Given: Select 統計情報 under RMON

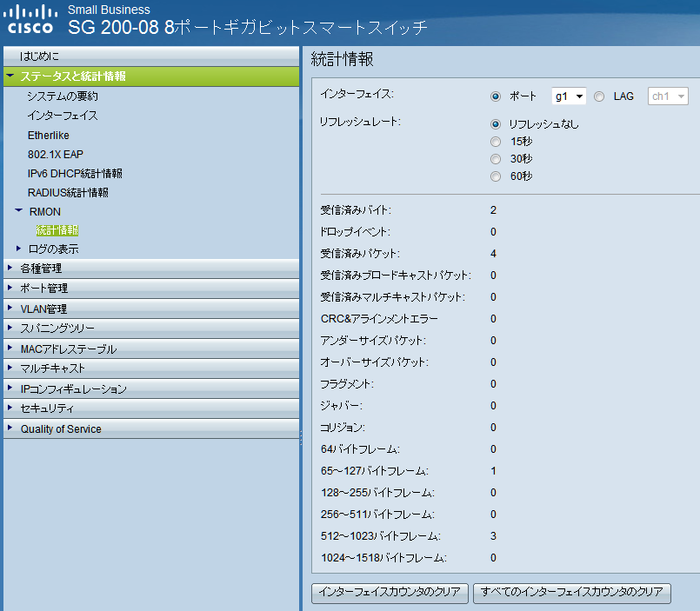Looking at the screenshot, I should click(57, 230).
